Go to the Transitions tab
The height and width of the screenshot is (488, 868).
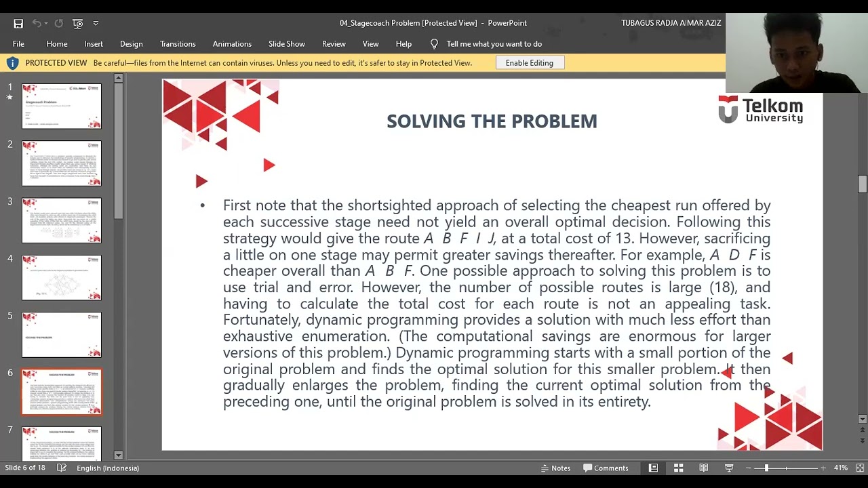click(x=178, y=44)
